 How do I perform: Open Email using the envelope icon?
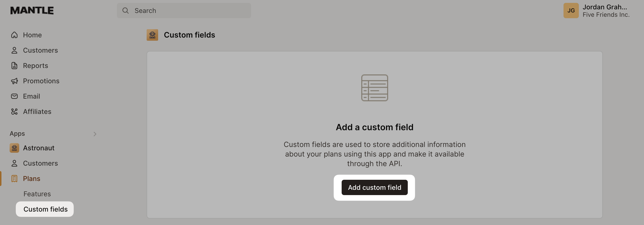pyautogui.click(x=14, y=96)
